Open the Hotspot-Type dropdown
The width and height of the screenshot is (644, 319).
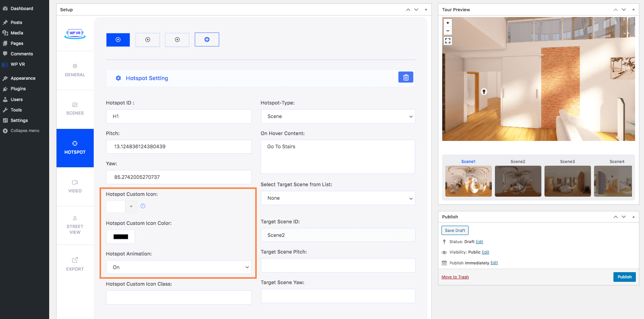338,117
